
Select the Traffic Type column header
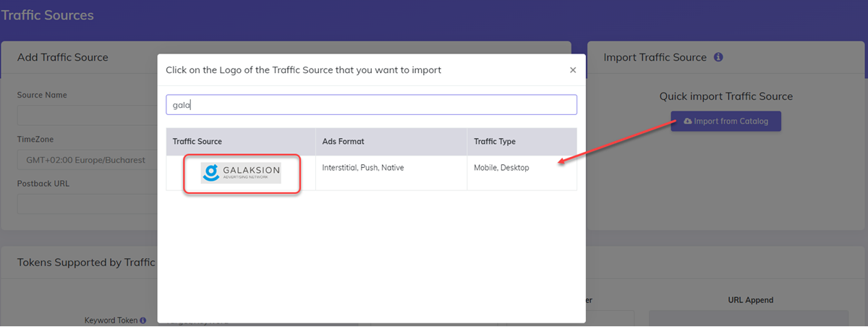[495, 142]
